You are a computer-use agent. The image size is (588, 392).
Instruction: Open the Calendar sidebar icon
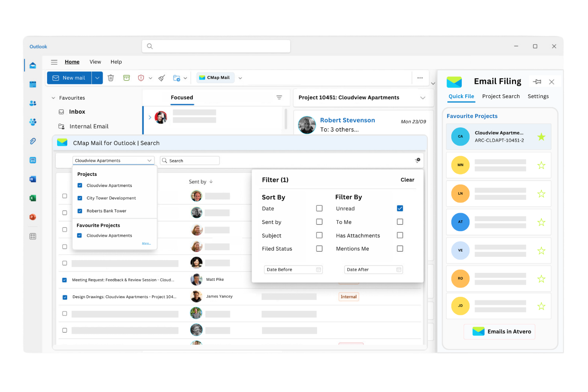click(33, 84)
